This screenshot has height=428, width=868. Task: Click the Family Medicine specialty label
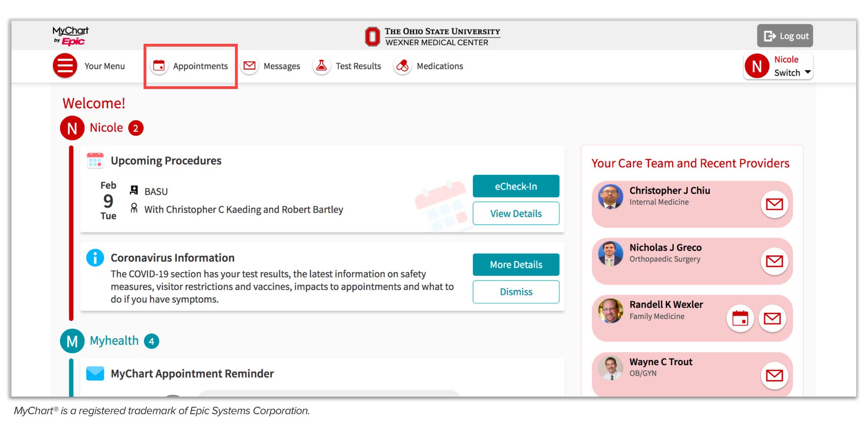pos(657,316)
